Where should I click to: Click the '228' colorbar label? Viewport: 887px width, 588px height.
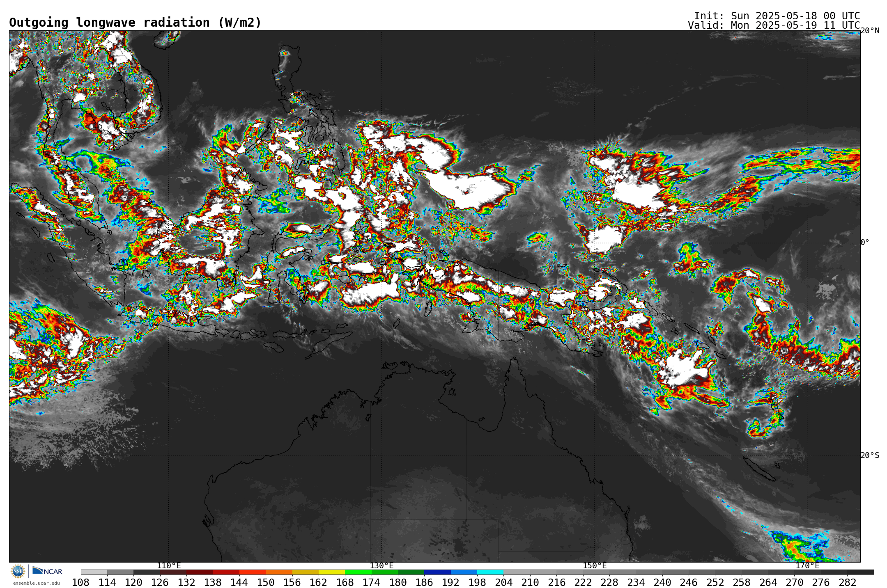(609, 582)
